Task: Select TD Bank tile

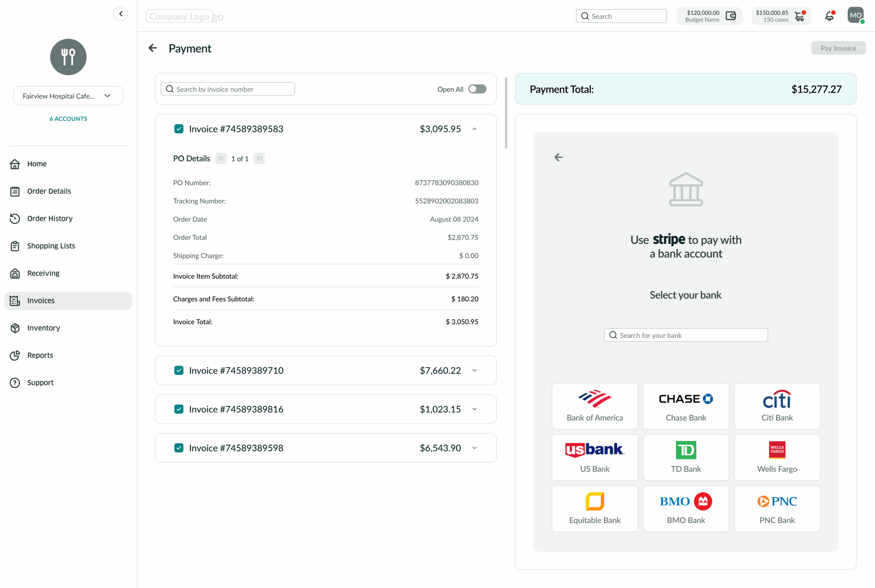Action: [686, 457]
